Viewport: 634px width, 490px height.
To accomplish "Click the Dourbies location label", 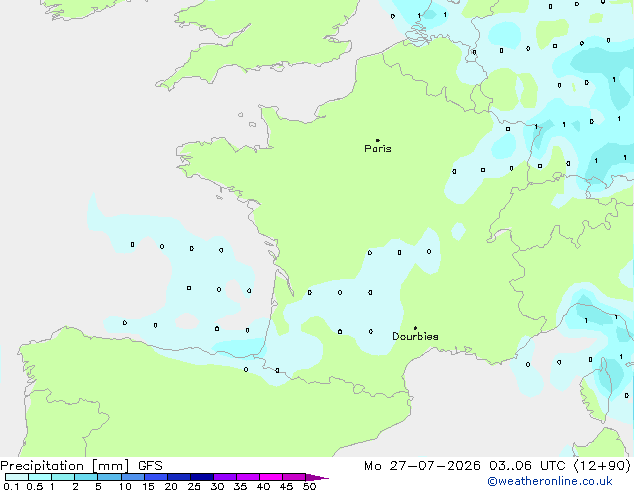I will point(415,336).
